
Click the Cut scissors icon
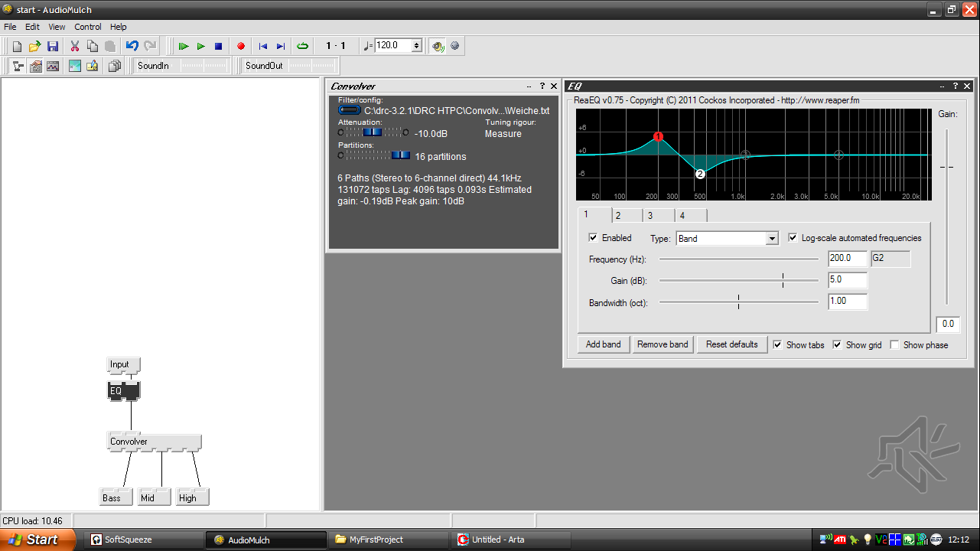[x=75, y=46]
